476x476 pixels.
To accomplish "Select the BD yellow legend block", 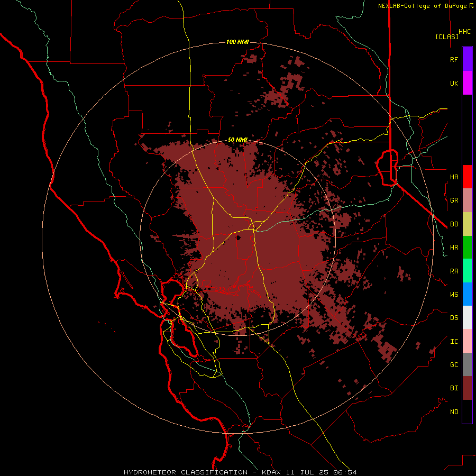I will coord(467,224).
